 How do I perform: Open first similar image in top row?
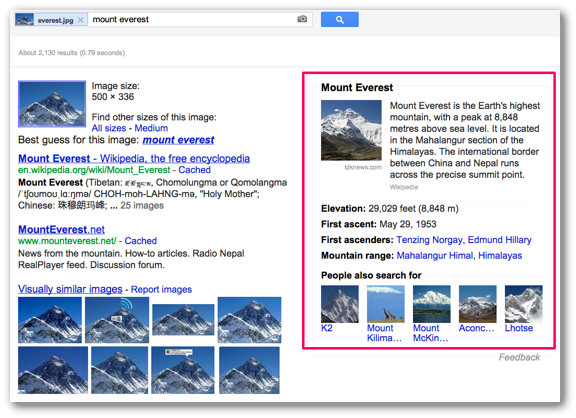[50, 320]
